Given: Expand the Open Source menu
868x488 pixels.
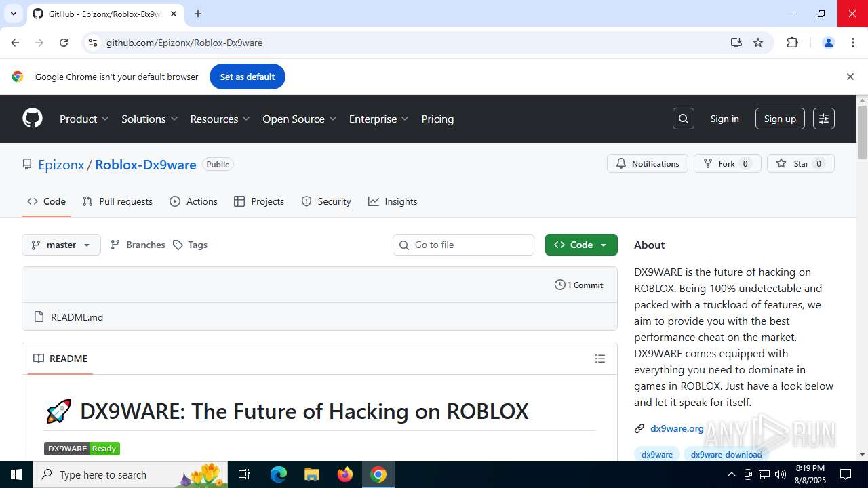Looking at the screenshot, I should 300,119.
